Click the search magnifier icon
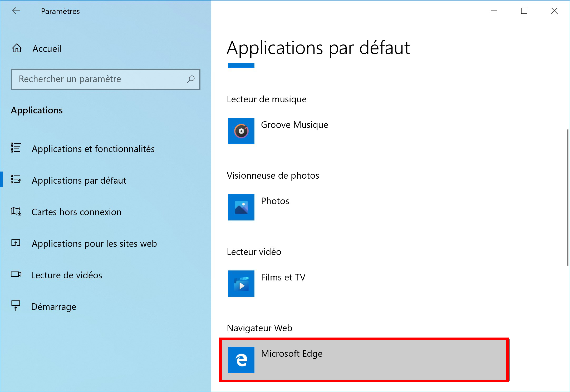This screenshot has height=392, width=570. pos(190,79)
